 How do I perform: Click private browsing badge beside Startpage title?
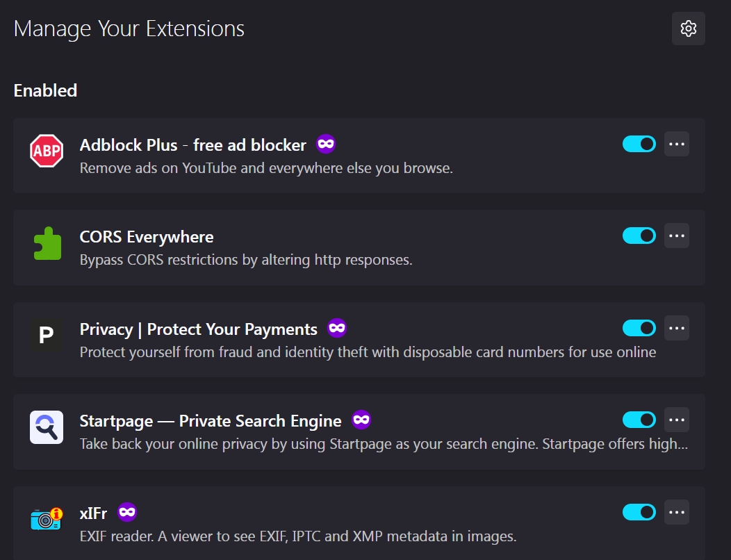[x=361, y=420]
